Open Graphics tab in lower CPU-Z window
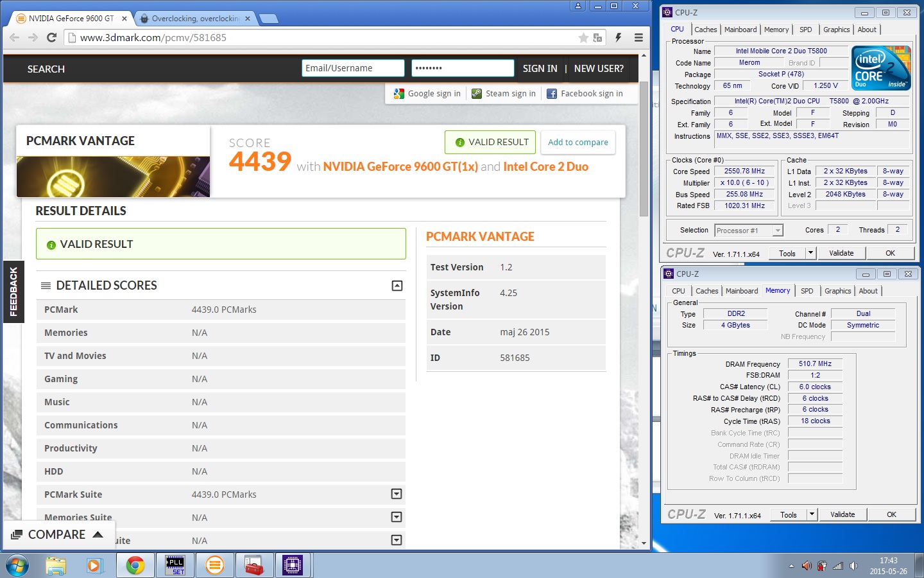 (x=837, y=291)
